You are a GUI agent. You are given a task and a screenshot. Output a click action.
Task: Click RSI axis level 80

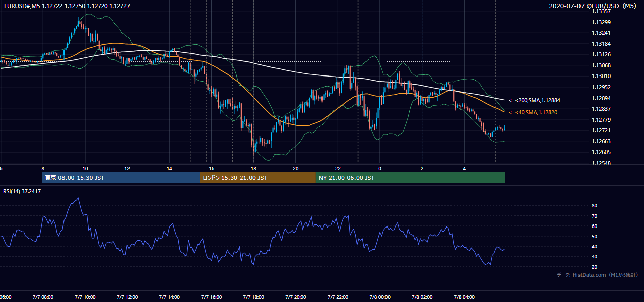tap(594, 206)
